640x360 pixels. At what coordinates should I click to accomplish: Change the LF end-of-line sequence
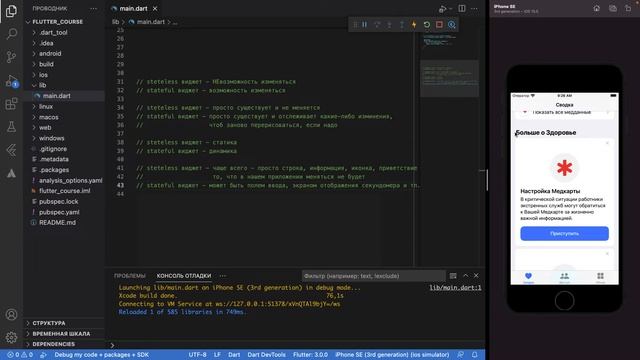(x=217, y=355)
